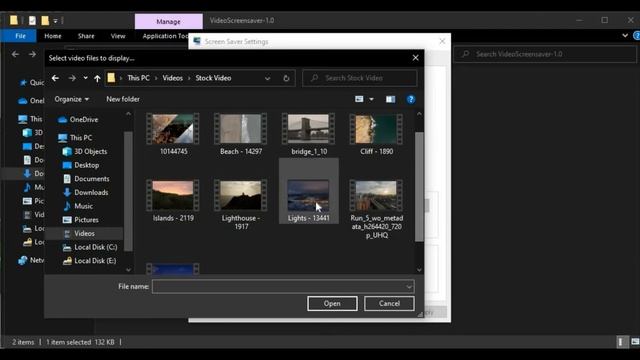Open Documents in the dialog tree
The image size is (640, 360).
[86, 179]
